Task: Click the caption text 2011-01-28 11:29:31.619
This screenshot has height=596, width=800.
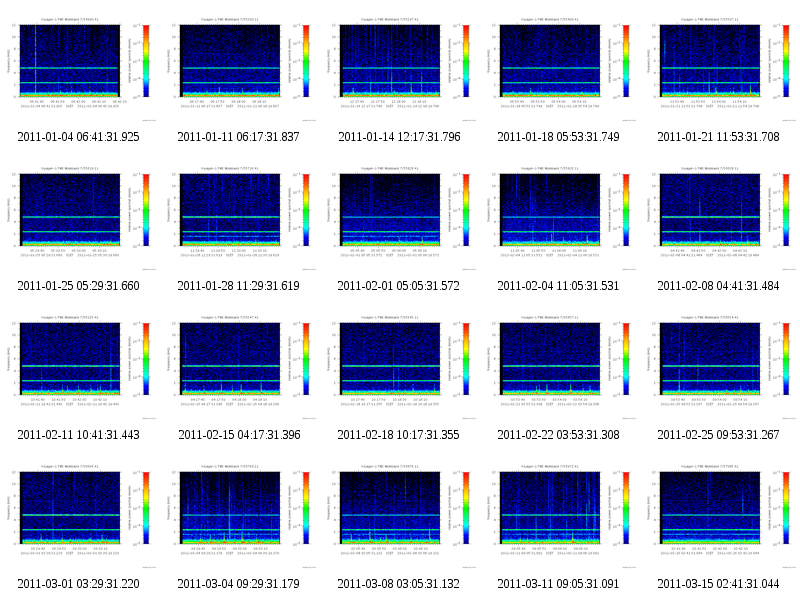Action: click(x=238, y=286)
